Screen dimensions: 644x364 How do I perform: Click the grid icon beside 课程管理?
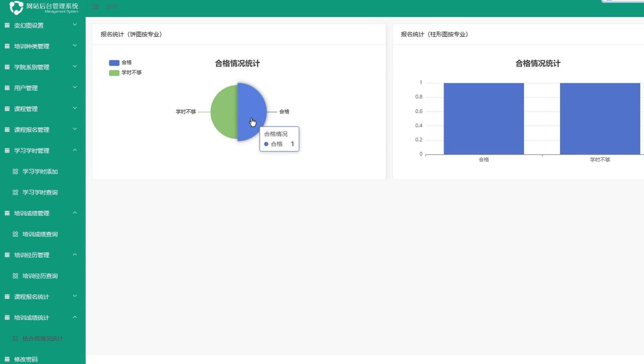[7, 108]
